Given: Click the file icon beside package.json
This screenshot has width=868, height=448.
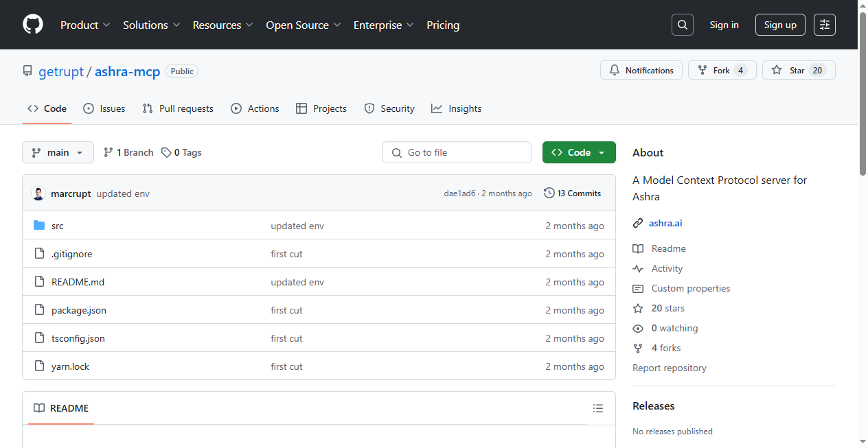Looking at the screenshot, I should tap(39, 310).
